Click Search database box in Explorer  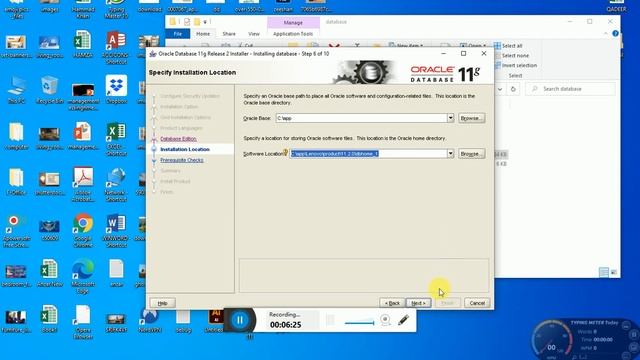coord(571,89)
